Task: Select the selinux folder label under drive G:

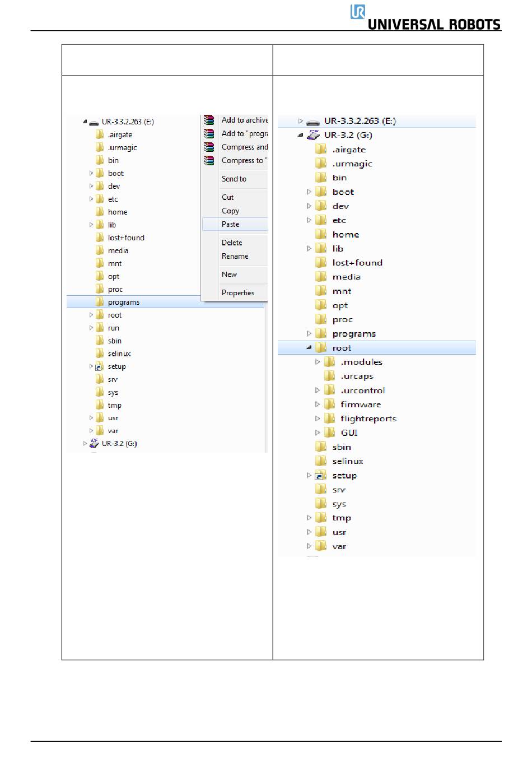Action: (x=348, y=461)
